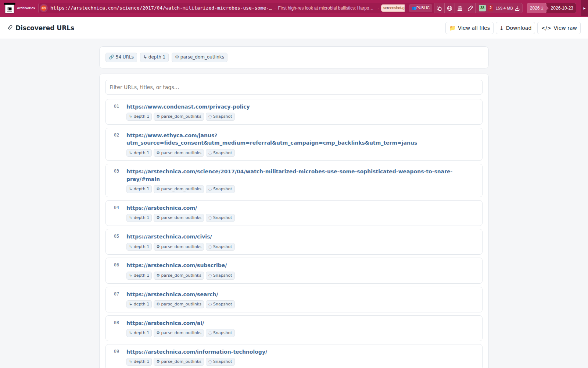Click depth 1 tag under the ai URL
The height and width of the screenshot is (368, 588).
139,333
